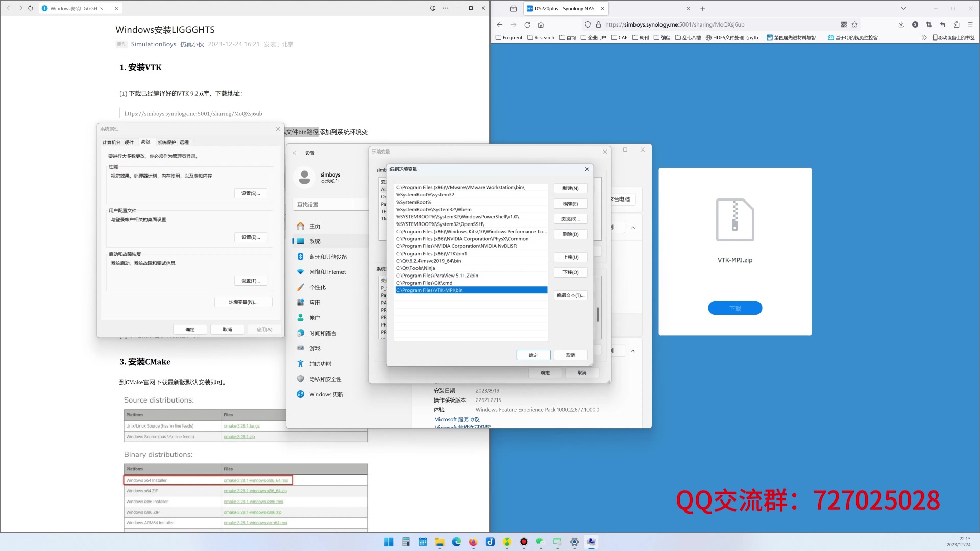The width and height of the screenshot is (980, 551).
Task: Select the 蓝牙和其他设备 settings item
Action: coord(328,257)
